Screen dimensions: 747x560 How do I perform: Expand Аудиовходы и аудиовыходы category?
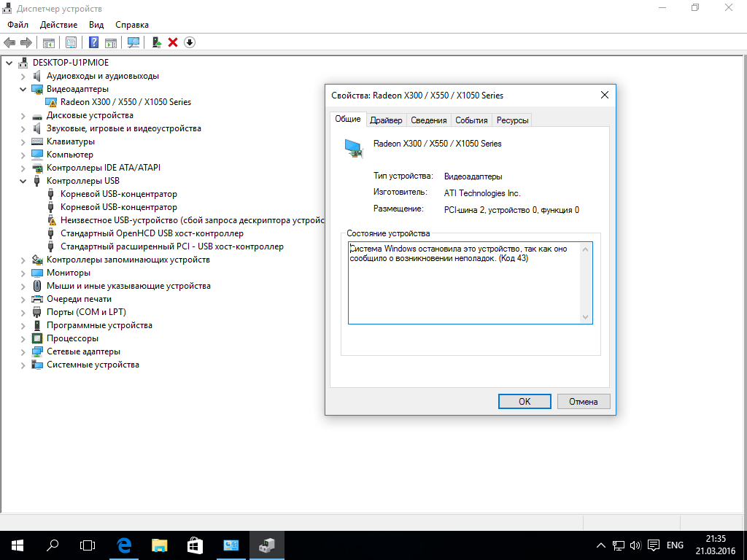pyautogui.click(x=23, y=76)
